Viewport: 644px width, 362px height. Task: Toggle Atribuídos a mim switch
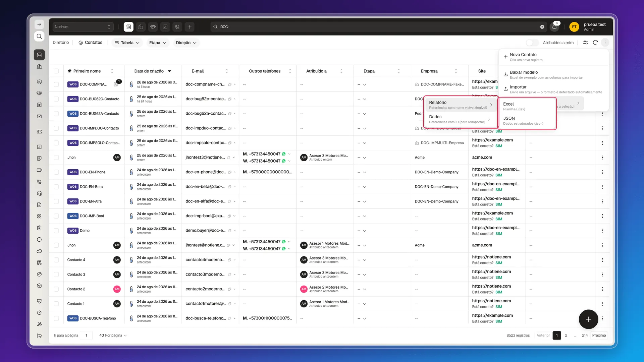[532, 43]
